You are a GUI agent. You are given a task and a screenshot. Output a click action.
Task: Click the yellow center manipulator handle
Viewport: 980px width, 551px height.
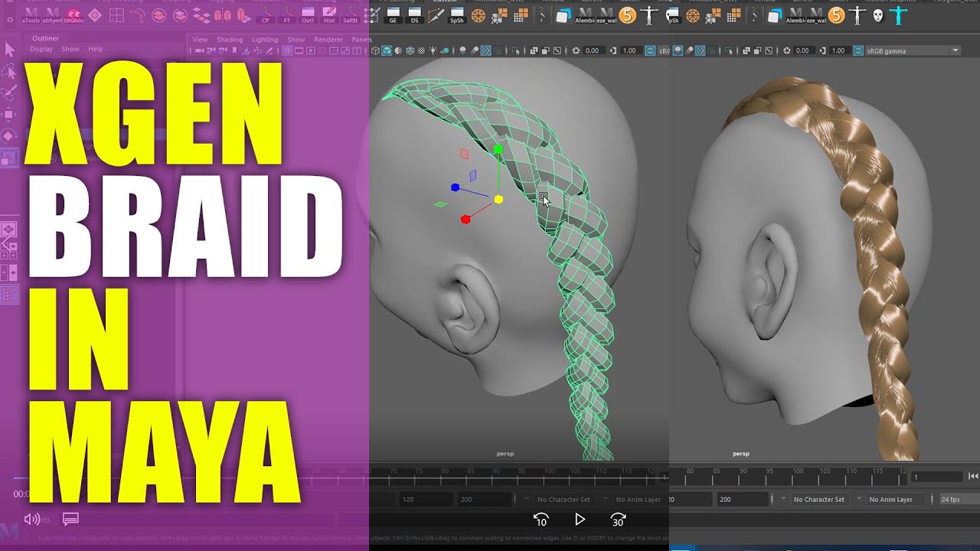pyautogui.click(x=498, y=199)
